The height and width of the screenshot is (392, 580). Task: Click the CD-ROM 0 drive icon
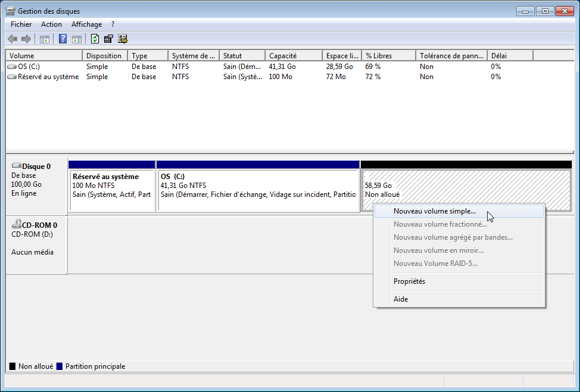pyautogui.click(x=16, y=224)
